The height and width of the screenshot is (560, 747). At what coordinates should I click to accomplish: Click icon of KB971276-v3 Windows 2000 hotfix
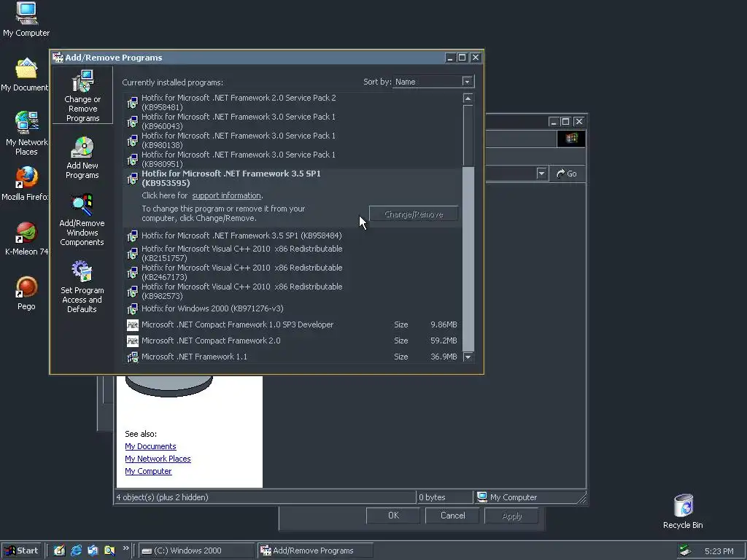point(133,309)
